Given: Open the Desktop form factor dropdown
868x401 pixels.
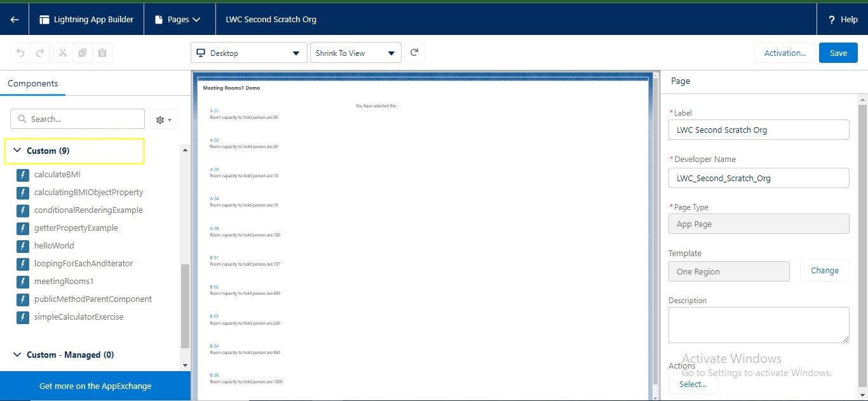Looking at the screenshot, I should (x=249, y=53).
